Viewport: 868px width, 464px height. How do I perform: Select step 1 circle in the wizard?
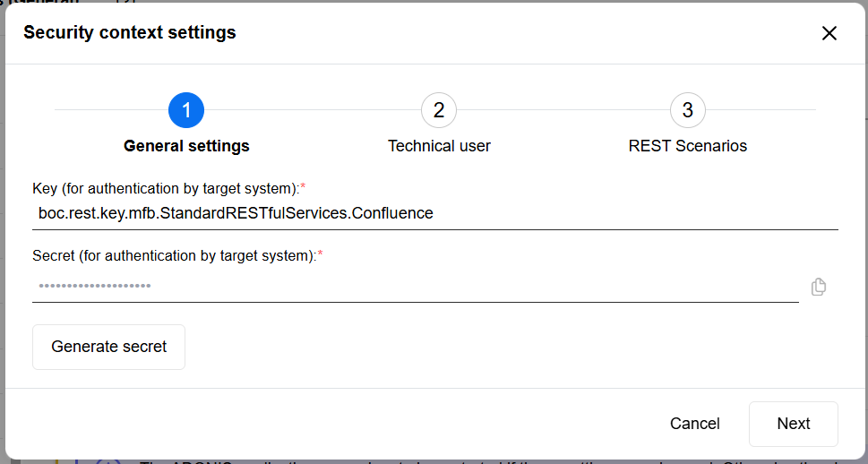pos(186,110)
